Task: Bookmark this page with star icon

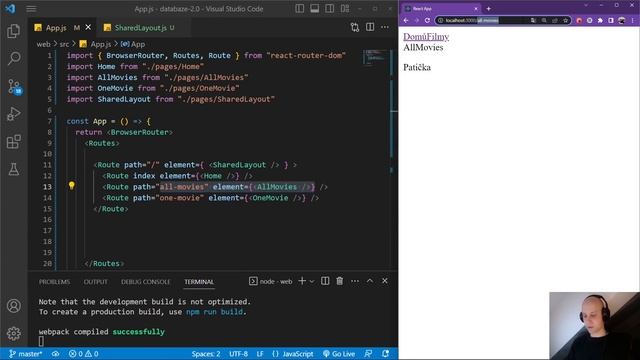Action: (x=566, y=20)
